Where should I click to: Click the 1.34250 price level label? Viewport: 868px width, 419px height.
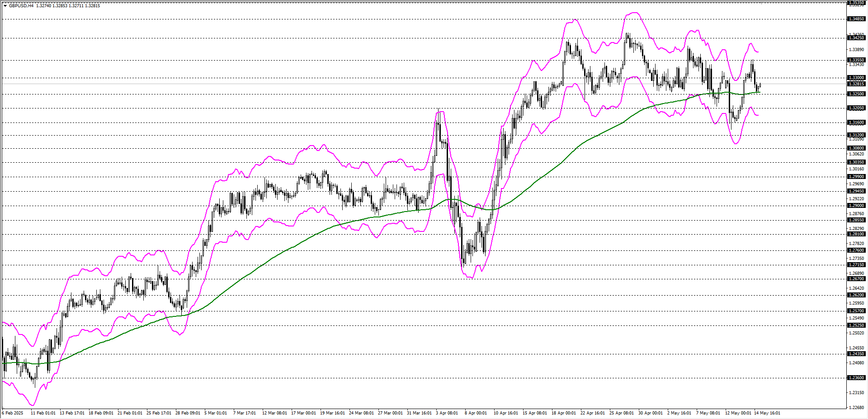click(856, 38)
